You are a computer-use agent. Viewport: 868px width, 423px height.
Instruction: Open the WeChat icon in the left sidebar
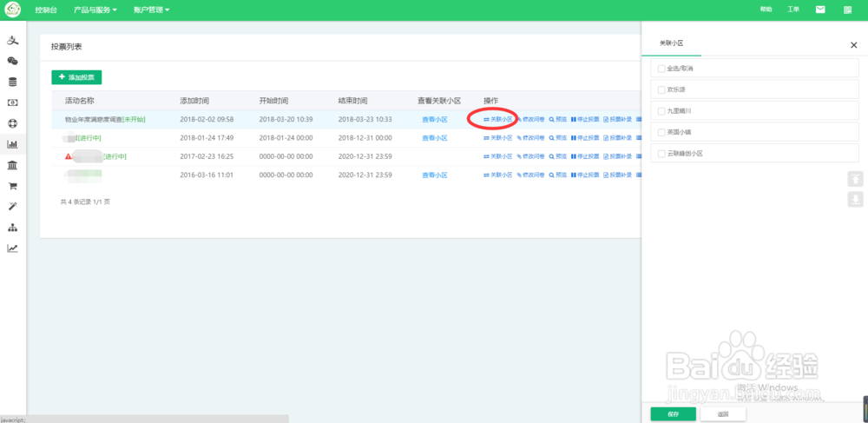click(12, 61)
